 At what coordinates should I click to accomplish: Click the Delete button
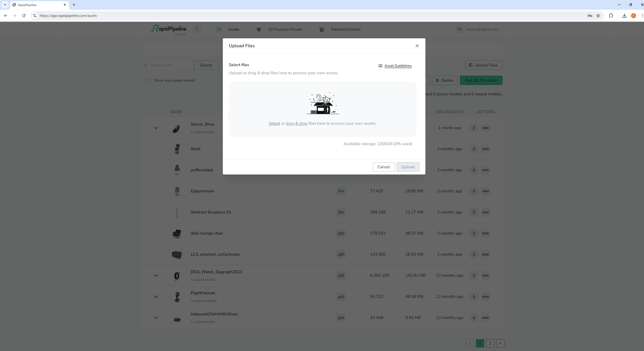coord(445,80)
